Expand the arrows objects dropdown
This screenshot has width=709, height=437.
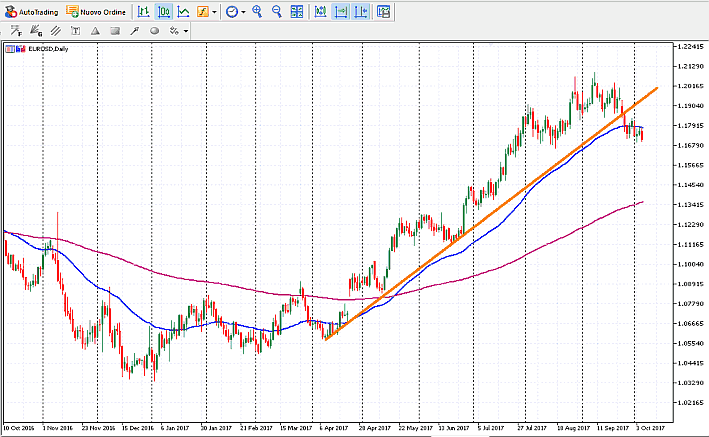click(x=186, y=31)
